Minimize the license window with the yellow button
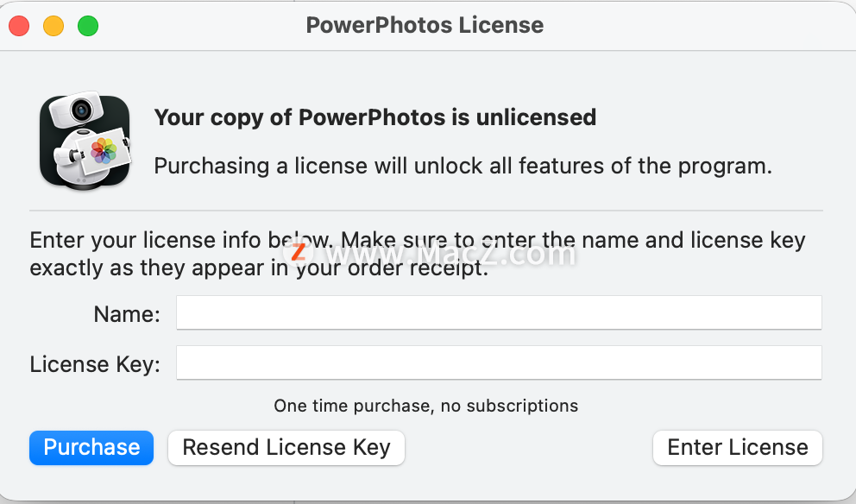856x504 pixels. tap(53, 26)
